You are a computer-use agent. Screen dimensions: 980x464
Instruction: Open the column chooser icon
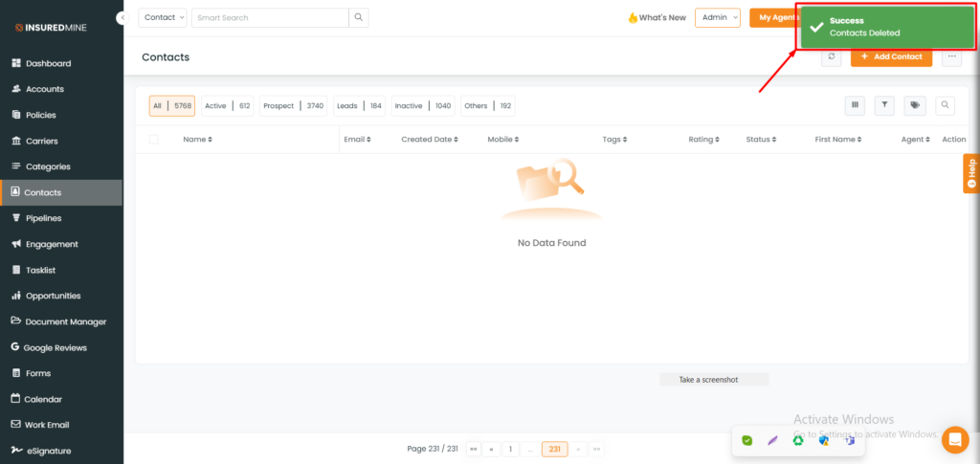pos(855,105)
